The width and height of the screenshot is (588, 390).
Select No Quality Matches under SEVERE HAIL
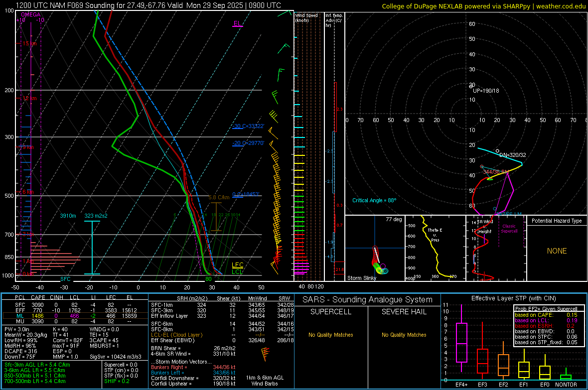[404, 335]
